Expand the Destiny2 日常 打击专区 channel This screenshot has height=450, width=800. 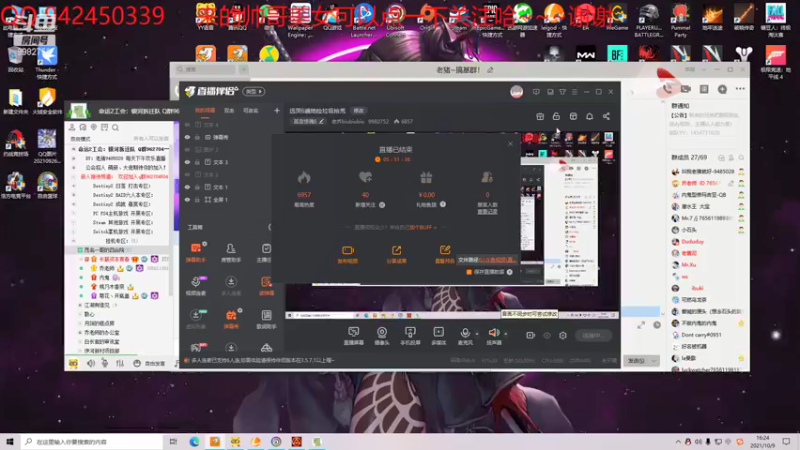coord(73,186)
